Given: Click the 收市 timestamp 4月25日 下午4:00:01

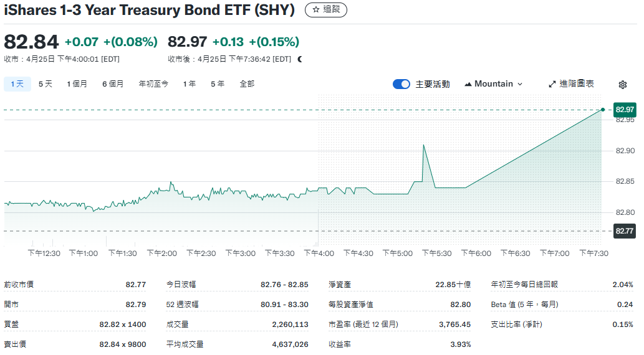Looking at the screenshot, I should click(x=62, y=59).
